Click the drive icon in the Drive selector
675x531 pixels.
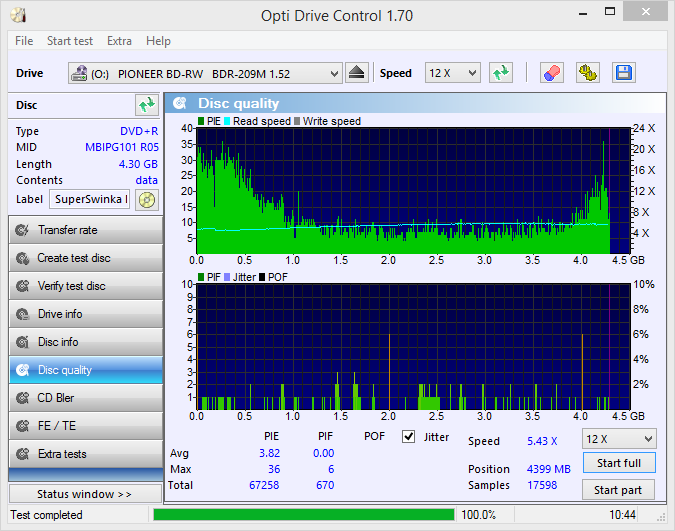coord(79,73)
